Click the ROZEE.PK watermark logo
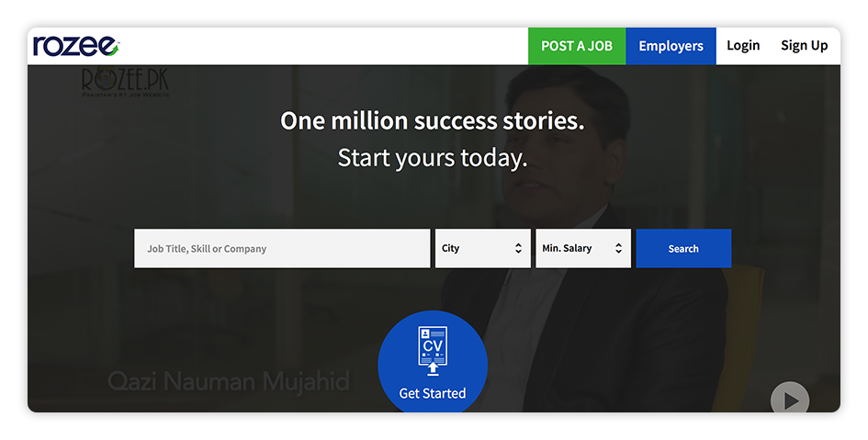The image size is (868, 440). 125,83
